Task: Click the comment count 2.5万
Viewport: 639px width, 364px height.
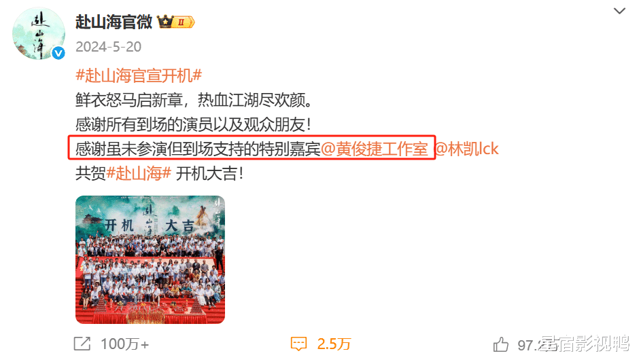Action: (334, 344)
